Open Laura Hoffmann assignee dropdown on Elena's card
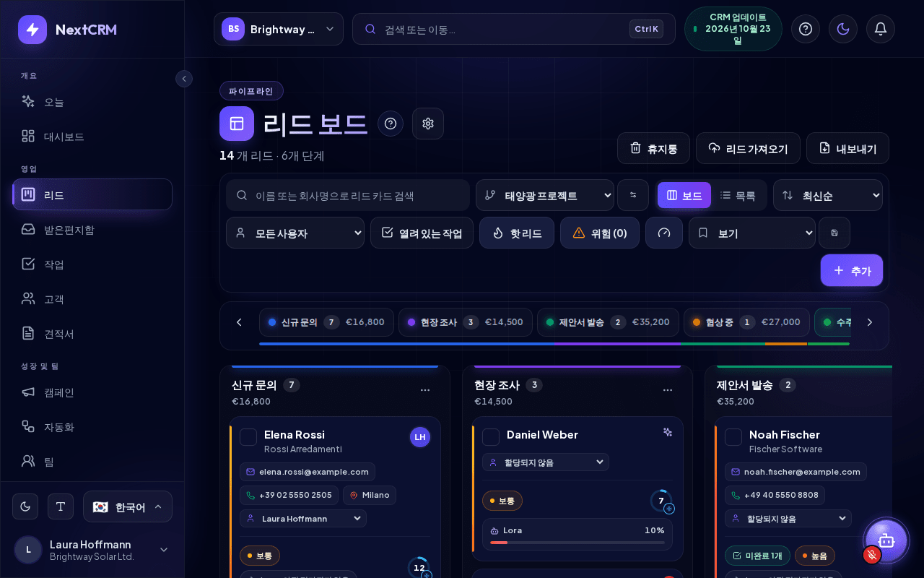The width and height of the screenshot is (924, 578). 303,518
